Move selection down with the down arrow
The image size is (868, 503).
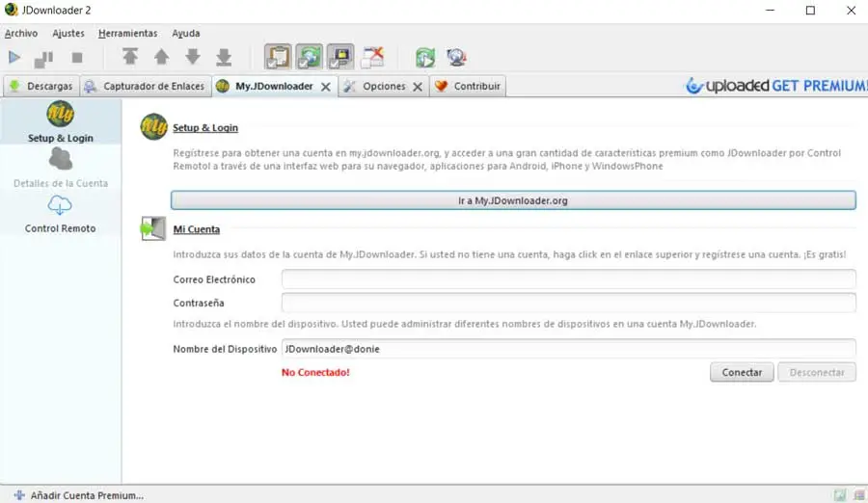pos(193,57)
